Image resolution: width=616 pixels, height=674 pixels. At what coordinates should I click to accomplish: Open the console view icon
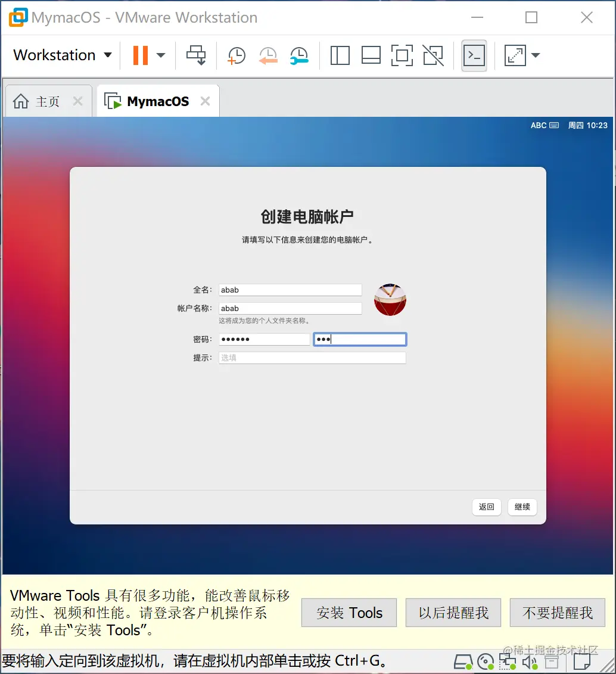click(x=474, y=55)
